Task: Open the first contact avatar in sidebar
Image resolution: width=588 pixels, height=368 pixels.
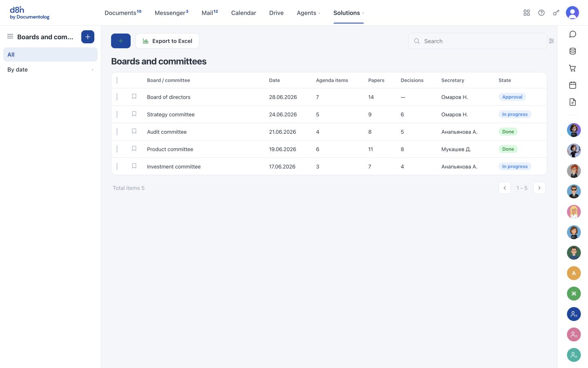Action: (574, 130)
